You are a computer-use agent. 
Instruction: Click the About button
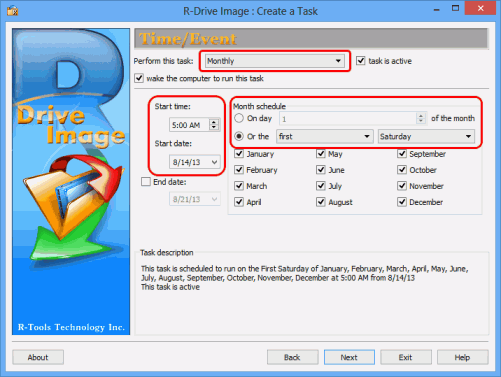tap(38, 357)
